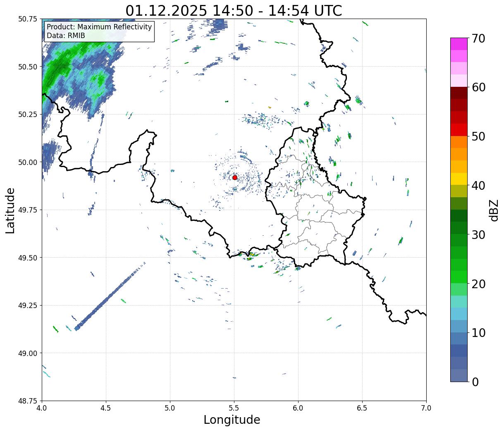The image size is (504, 430).
Task: Click the light green colorbar swatch just above 20
Action: click(459, 277)
